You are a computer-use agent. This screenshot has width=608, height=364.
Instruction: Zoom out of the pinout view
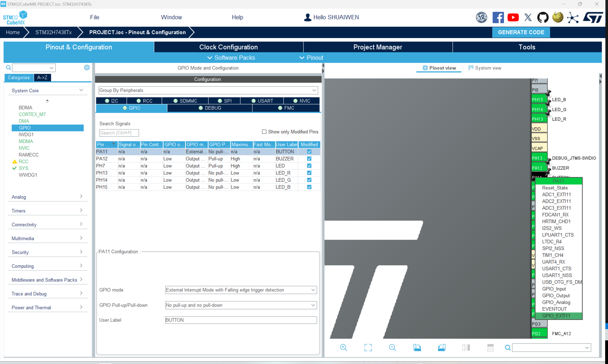click(x=392, y=347)
